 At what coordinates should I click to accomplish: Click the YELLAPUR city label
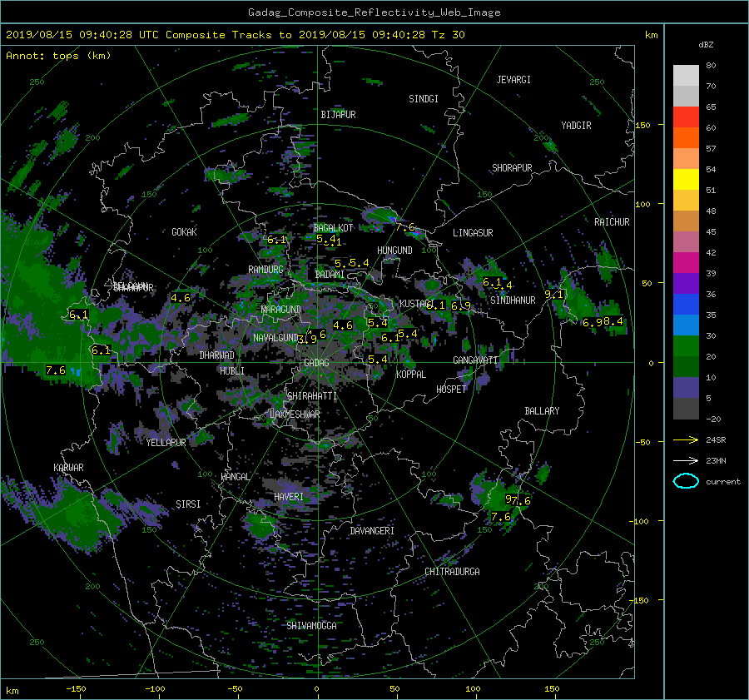166,443
